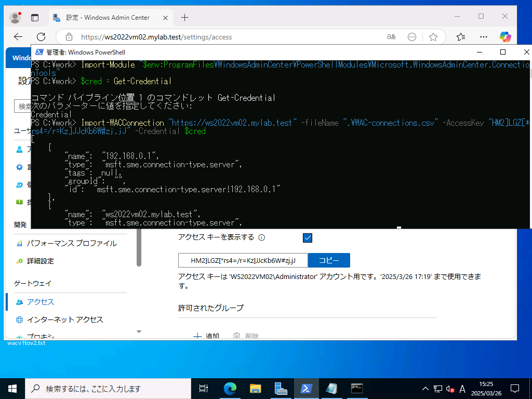Click the read aloud 'aあ' icon
Viewport: 532px width, 399px height.
click(x=391, y=37)
